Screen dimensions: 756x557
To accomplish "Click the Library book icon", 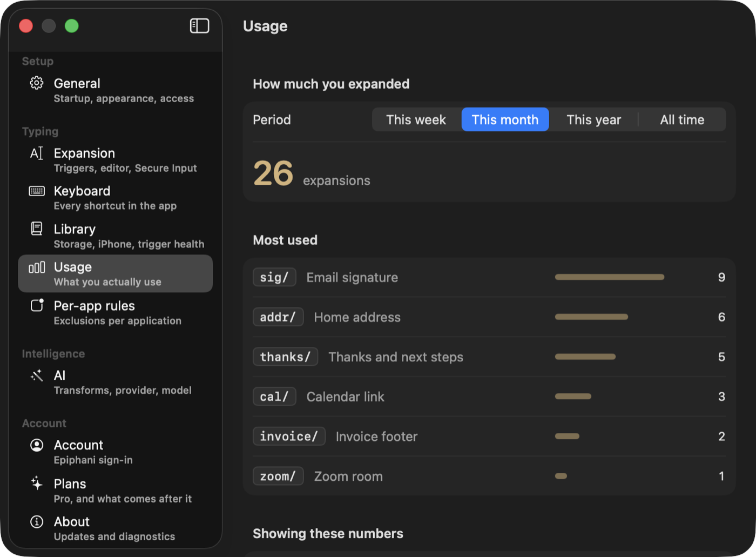I will point(37,229).
